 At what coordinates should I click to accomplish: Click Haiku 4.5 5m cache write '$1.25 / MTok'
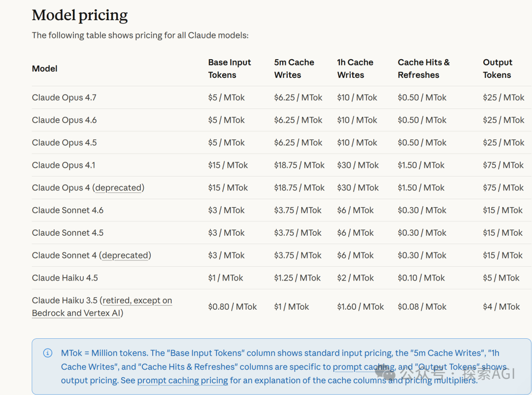point(297,278)
